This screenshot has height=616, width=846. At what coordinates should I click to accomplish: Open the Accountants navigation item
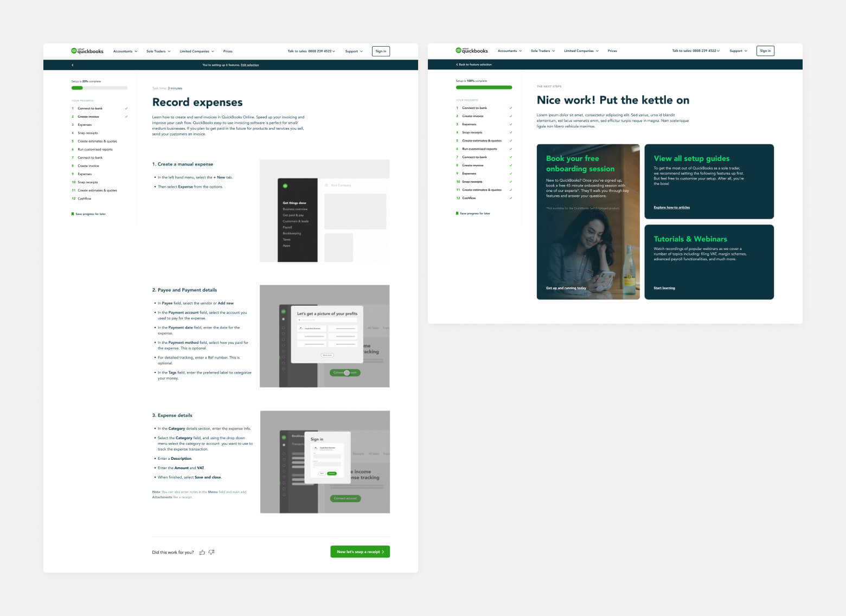pos(125,51)
